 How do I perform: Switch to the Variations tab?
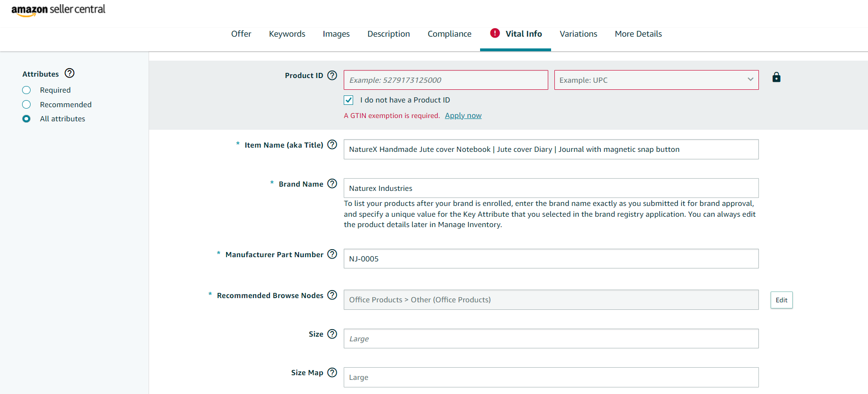point(578,34)
